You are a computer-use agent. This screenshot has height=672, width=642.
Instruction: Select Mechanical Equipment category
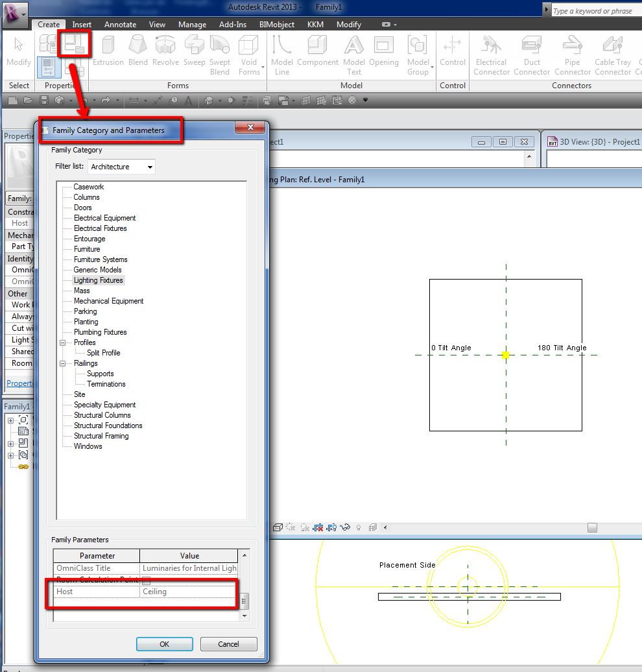(108, 301)
